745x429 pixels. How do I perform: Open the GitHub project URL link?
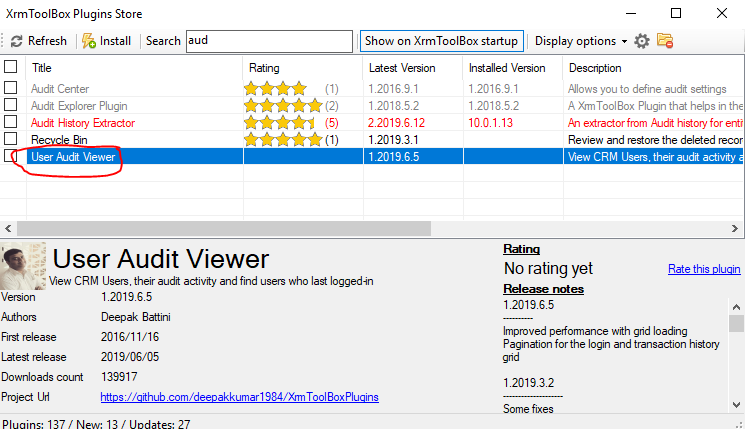239,397
